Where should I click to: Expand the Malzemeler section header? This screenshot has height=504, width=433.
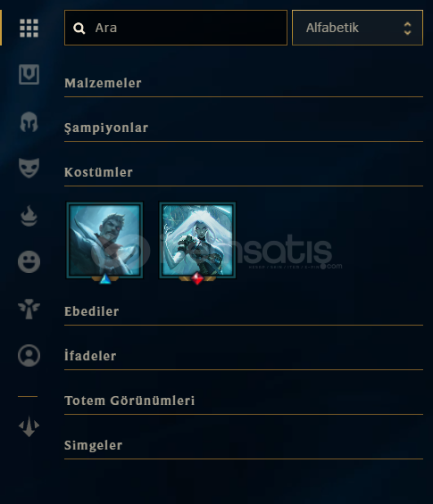click(x=244, y=83)
